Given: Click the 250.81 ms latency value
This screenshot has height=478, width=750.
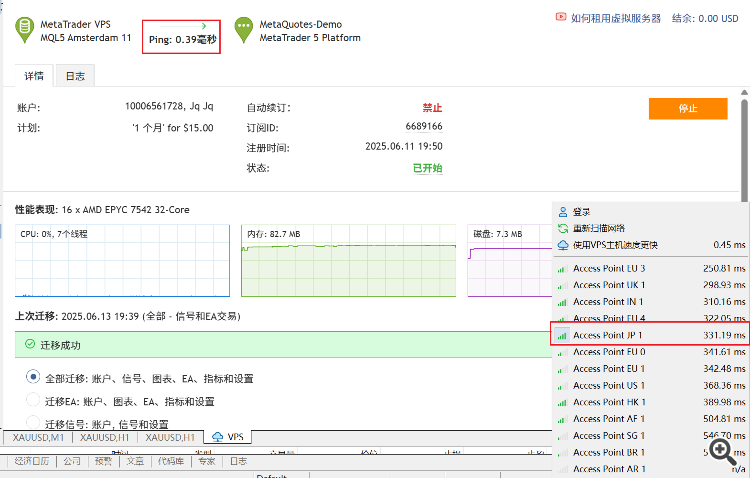Looking at the screenshot, I should pos(724,269).
